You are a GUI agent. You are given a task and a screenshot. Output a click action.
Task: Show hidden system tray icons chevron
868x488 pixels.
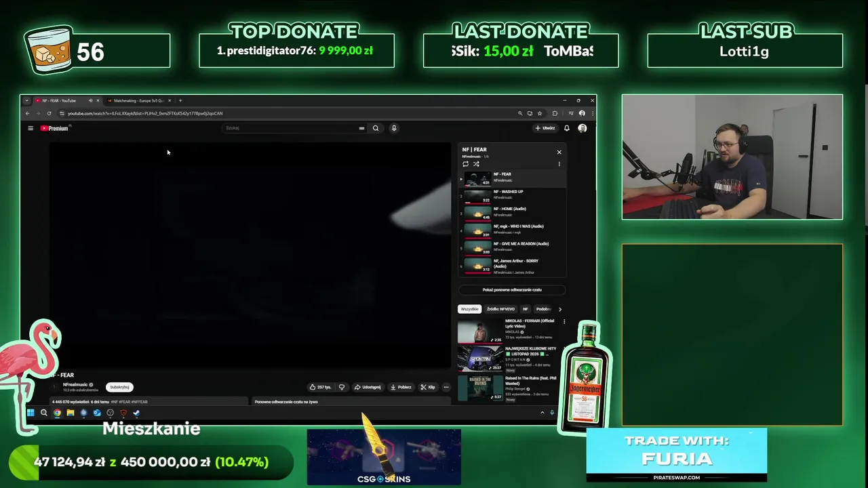point(542,413)
